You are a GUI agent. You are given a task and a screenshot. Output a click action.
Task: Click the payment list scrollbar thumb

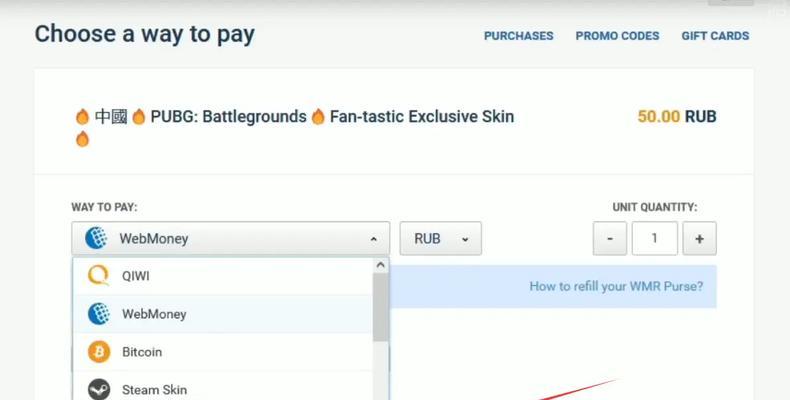(380, 307)
